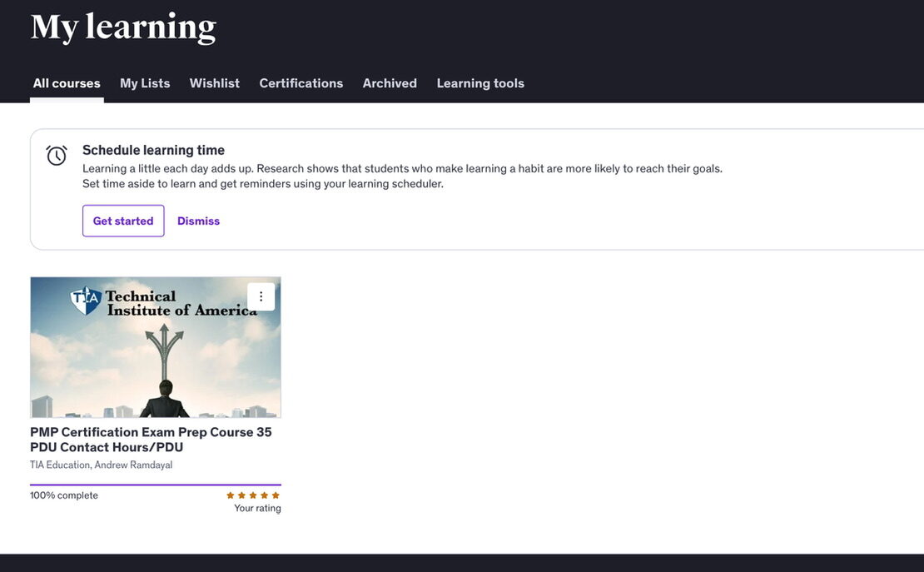Click the alarm clock icon in the schedule banner
The height and width of the screenshot is (572, 924).
(57, 156)
